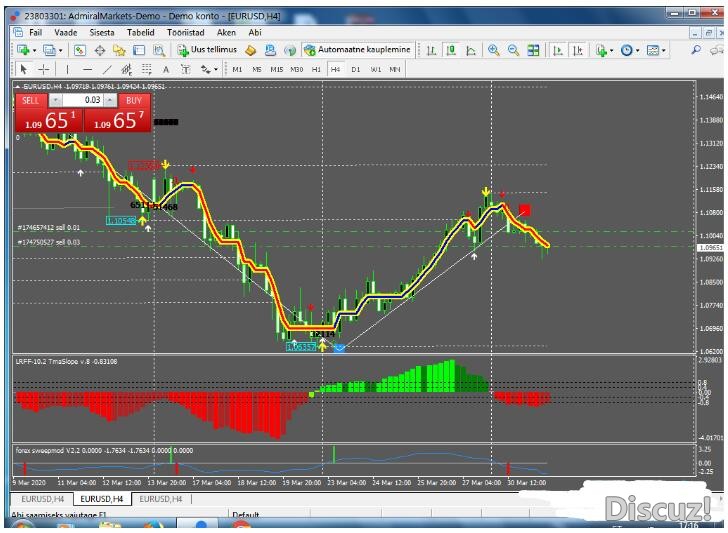This screenshot has height=533, width=728.
Task: Select the first EURUSD,H4 chart tab
Action: click(x=42, y=499)
